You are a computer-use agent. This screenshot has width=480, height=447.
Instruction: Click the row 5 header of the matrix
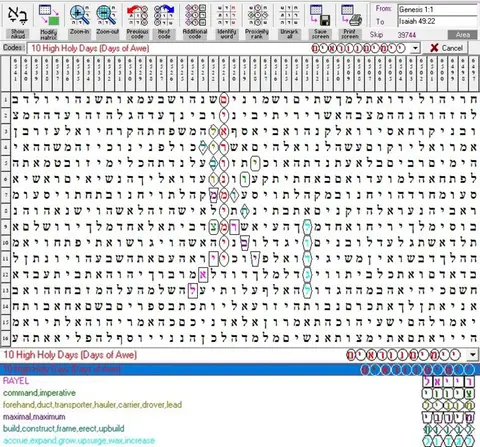pyautogui.click(x=5, y=163)
